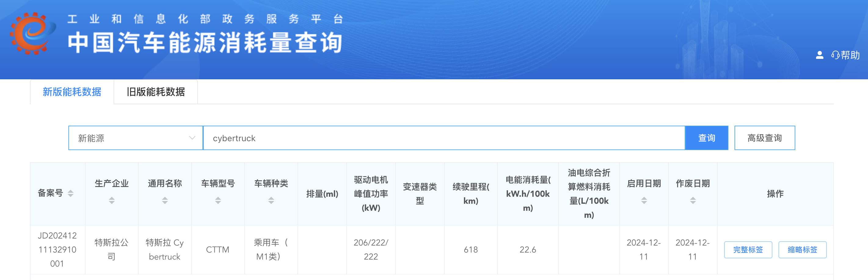This screenshot has width=868, height=280.
Task: Focus the cybertruck search input field
Action: point(444,138)
